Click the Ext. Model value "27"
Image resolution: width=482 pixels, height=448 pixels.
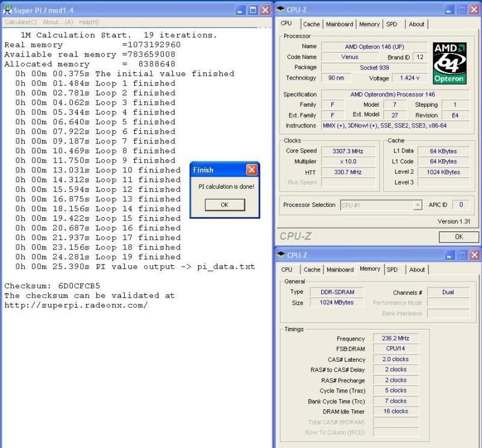(395, 115)
